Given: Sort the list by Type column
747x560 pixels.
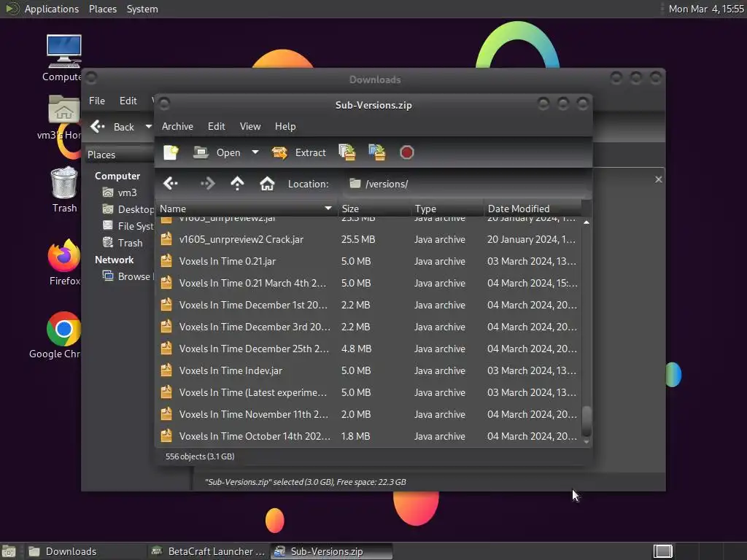Looking at the screenshot, I should (x=447, y=209).
